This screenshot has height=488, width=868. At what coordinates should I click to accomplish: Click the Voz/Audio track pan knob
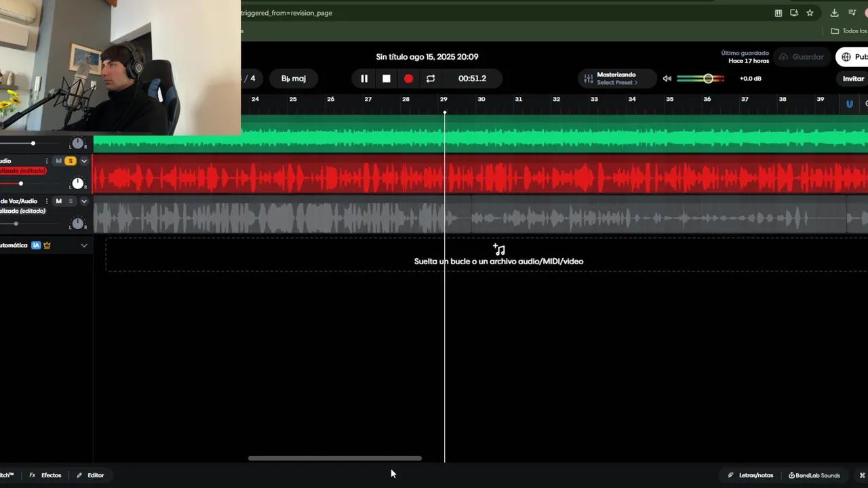point(78,224)
